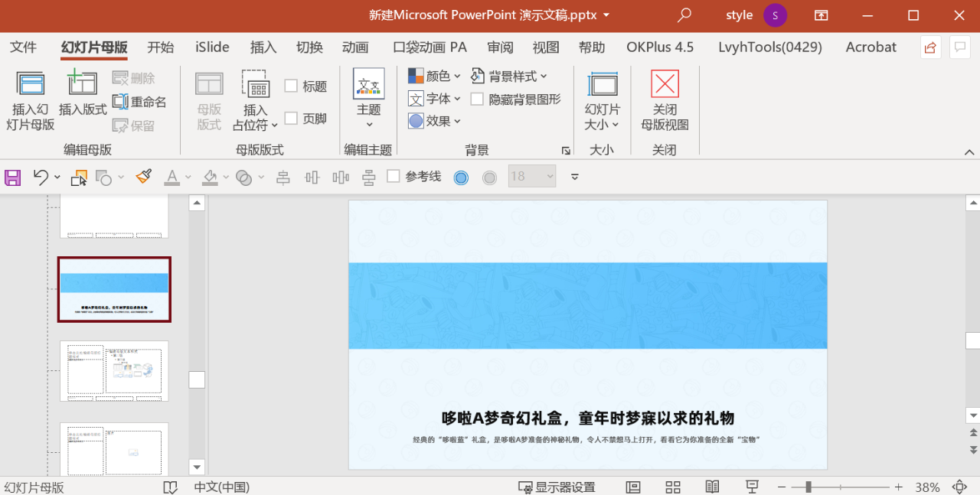The width and height of the screenshot is (980, 495).
Task: Toggle the Guides (参考线) checkbox
Action: pyautogui.click(x=394, y=176)
